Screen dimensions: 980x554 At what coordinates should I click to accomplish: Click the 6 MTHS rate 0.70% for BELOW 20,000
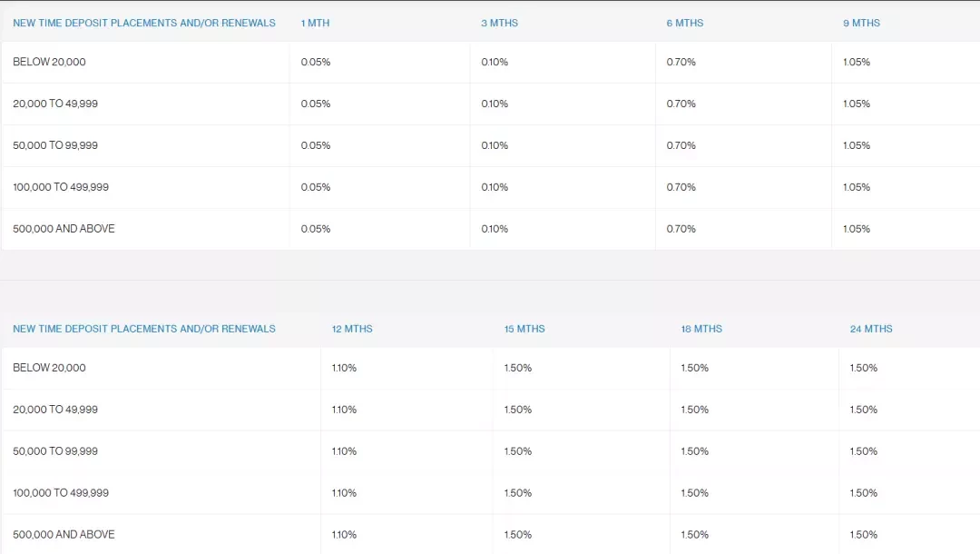(x=681, y=62)
